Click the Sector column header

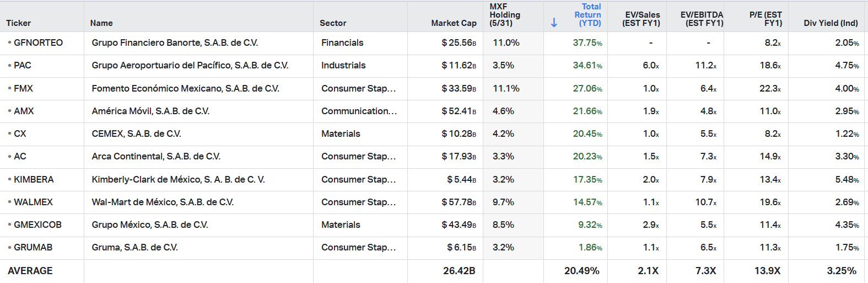point(333,23)
